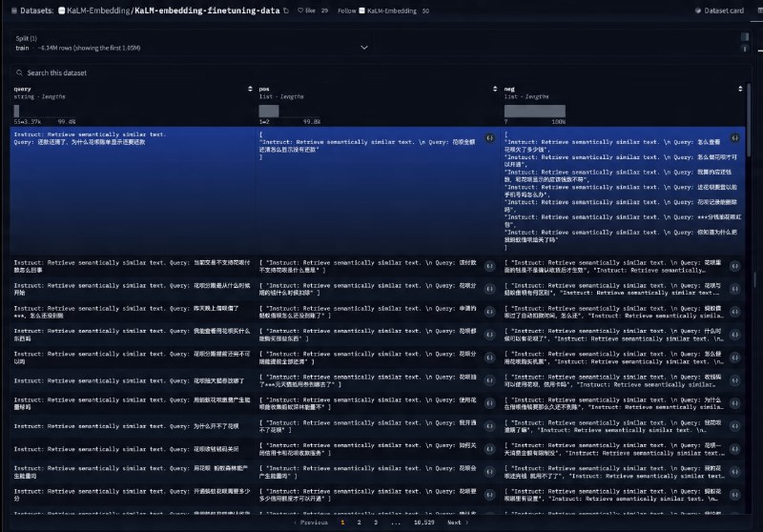The height and width of the screenshot is (532, 763).
Task: Click the Datasets icon in the header
Action: [14, 10]
